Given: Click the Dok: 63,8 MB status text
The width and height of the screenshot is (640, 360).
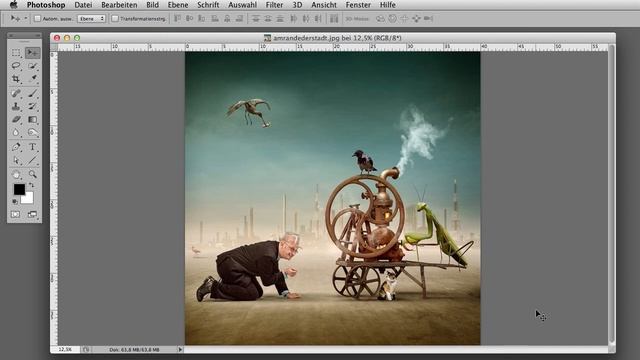Looking at the screenshot, I should click(134, 349).
